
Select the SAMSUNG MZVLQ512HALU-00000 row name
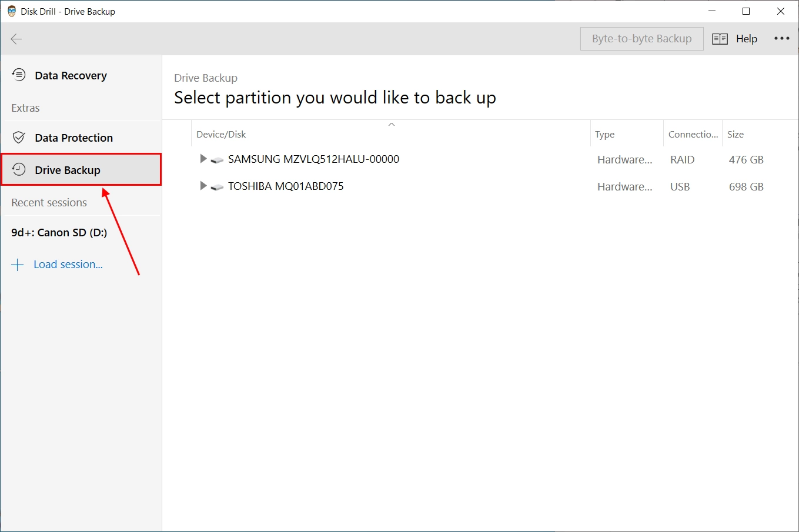tap(313, 159)
